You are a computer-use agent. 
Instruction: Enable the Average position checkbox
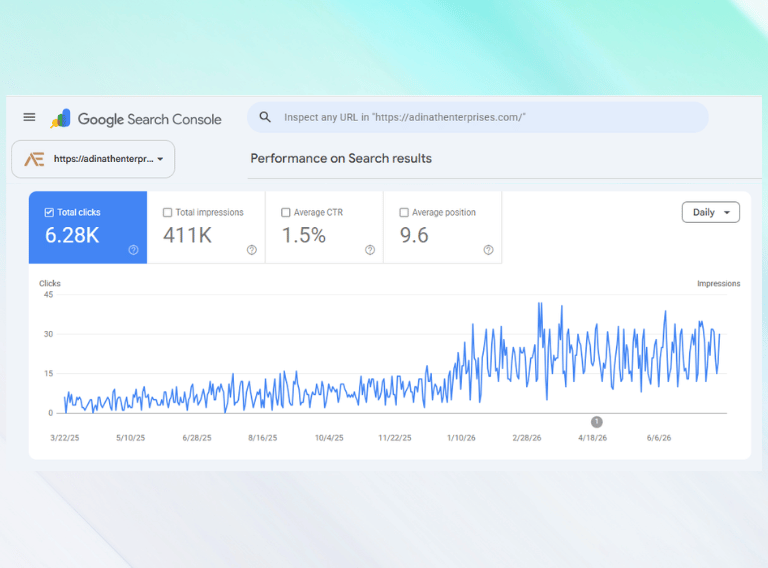pos(404,213)
